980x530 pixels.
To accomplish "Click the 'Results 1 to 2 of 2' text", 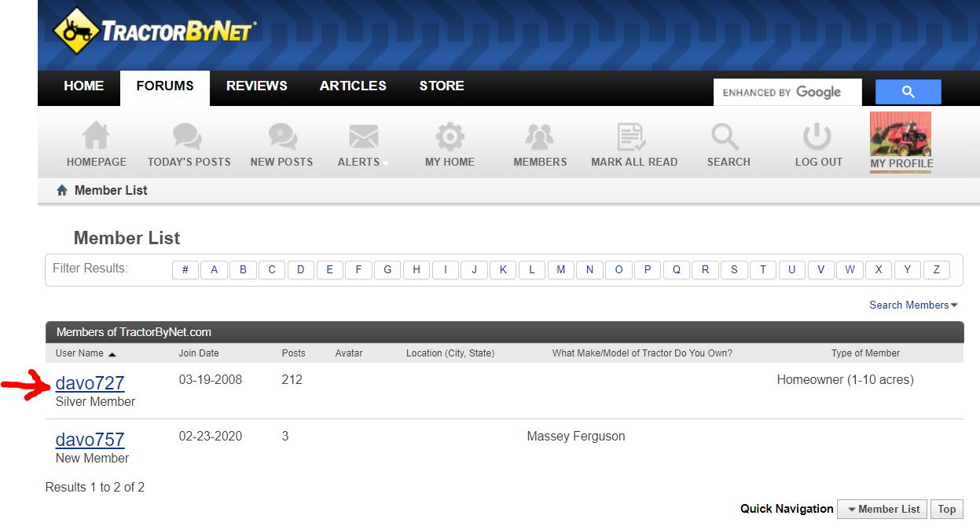I will point(95,487).
